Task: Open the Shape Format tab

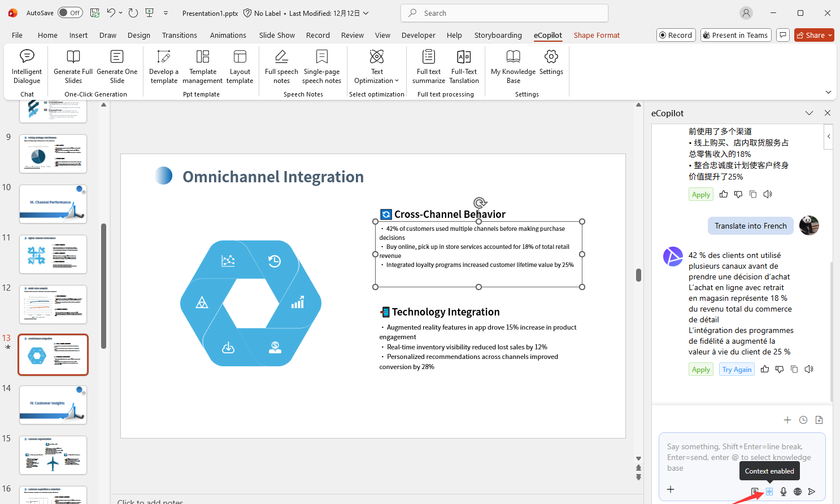Action: pos(597,35)
